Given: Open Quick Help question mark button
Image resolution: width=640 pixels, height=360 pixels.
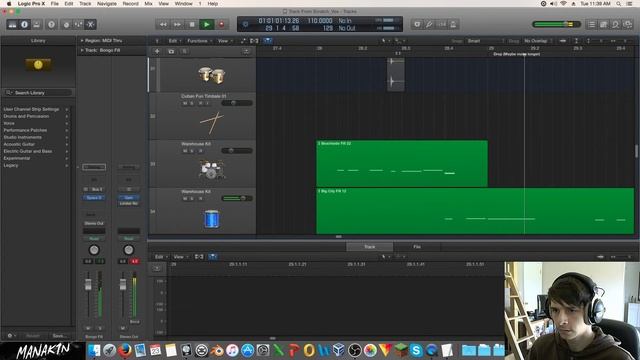Looking at the screenshot, I should 51,24.
